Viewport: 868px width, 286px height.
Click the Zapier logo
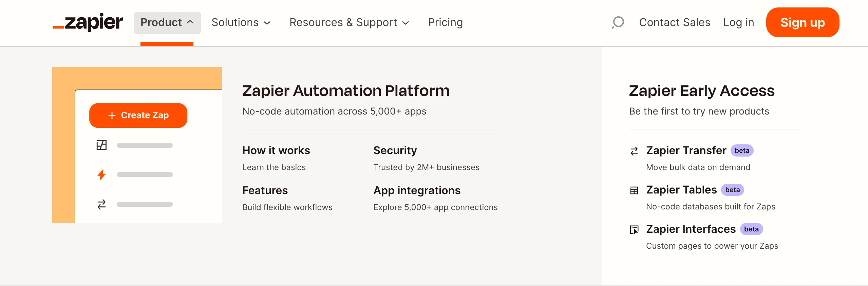88,22
